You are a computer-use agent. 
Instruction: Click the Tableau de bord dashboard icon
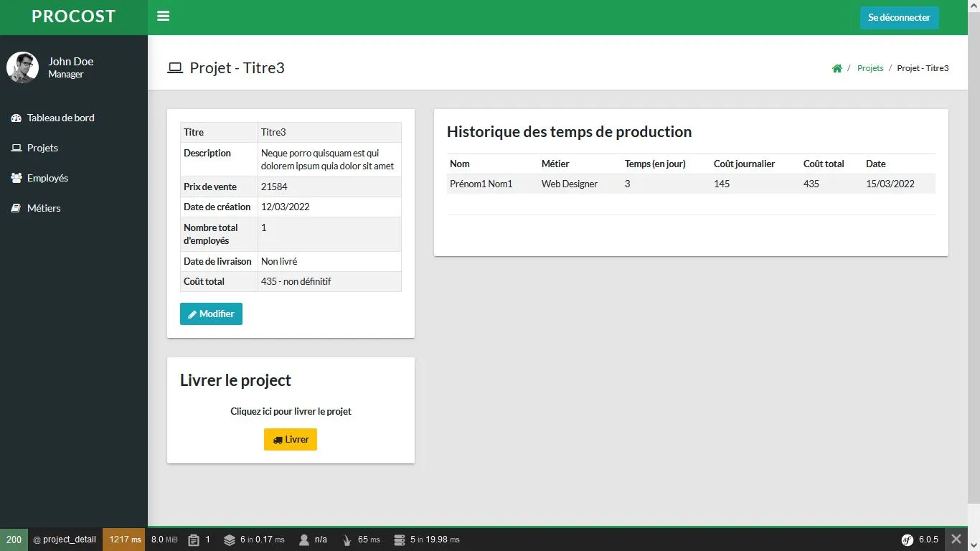(17, 118)
